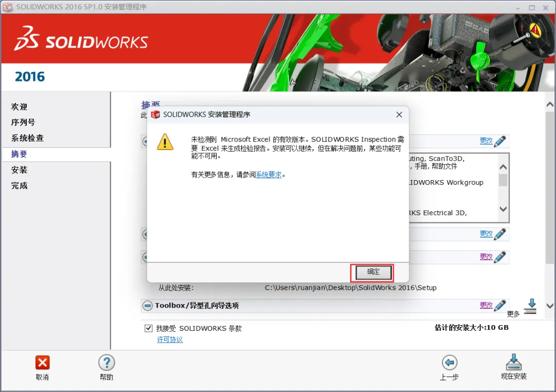This screenshot has width=556, height=392.
Task: Click the topmost 更改 link in summary
Action: point(486,141)
